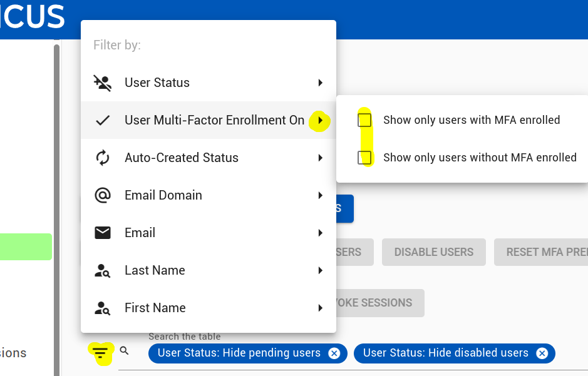This screenshot has height=376, width=588.
Task: Check Show only users without MFA enrolled
Action: click(364, 158)
